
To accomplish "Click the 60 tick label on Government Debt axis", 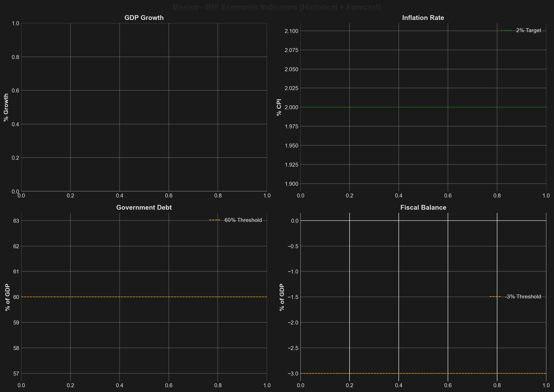I will coord(16,297).
